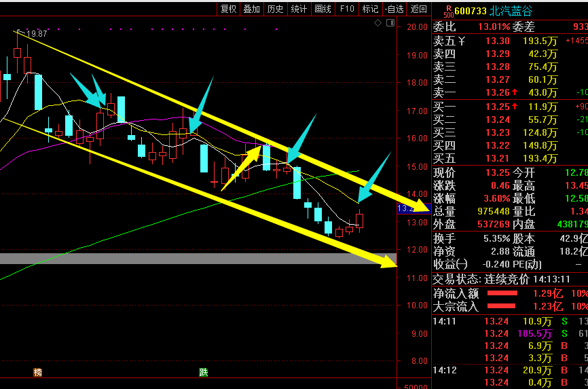588x389 pixels.
Task: Click the 标记 mark button
Action: [x=370, y=9]
